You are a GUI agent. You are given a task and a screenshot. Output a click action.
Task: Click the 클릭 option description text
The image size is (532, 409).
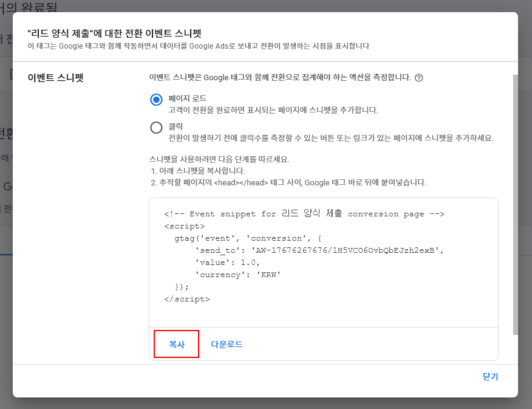pyautogui.click(x=330, y=138)
